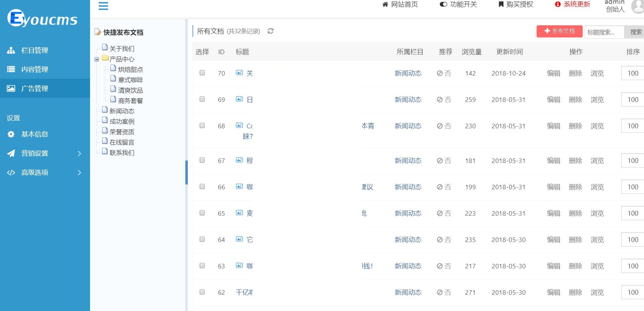Click the red info icon for 系统更新

point(558,5)
